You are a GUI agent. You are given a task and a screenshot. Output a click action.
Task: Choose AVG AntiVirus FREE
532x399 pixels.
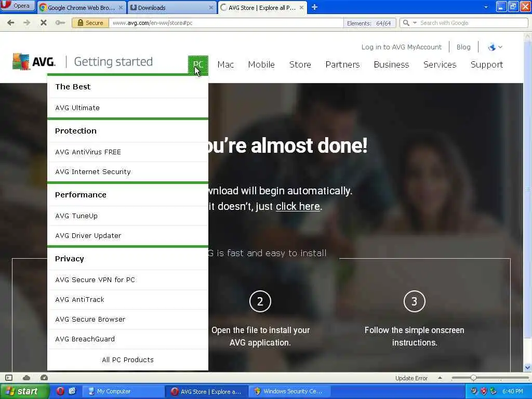click(128, 152)
